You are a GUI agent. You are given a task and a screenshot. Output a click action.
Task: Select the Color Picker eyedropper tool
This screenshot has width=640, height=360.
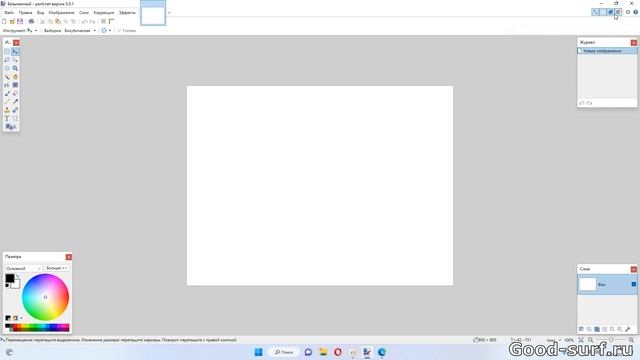click(15, 102)
